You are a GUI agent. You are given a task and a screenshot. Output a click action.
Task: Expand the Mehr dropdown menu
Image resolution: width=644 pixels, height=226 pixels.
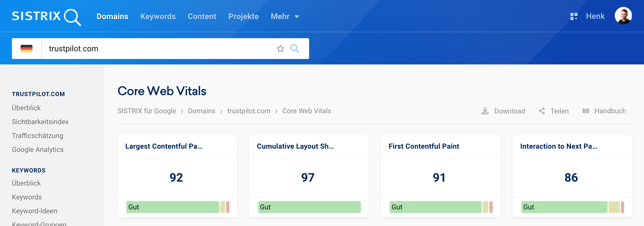click(285, 17)
